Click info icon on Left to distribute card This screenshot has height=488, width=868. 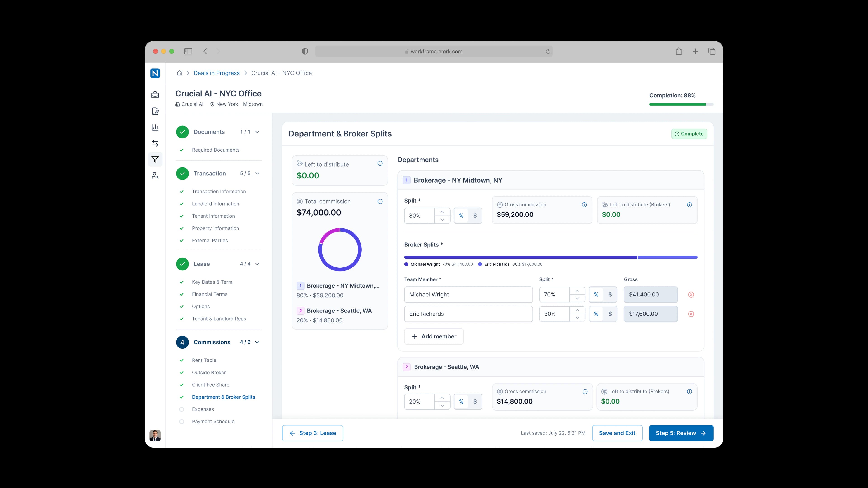[x=380, y=163]
